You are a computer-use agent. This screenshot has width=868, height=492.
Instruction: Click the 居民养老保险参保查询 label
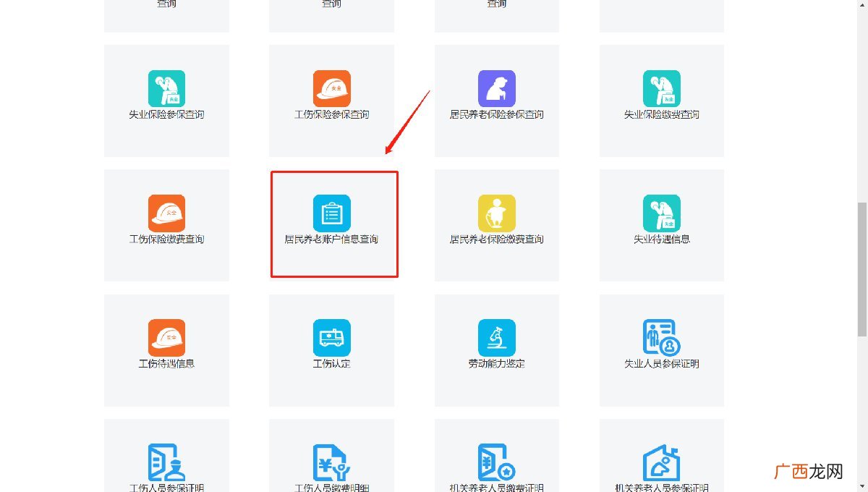pyautogui.click(x=497, y=114)
